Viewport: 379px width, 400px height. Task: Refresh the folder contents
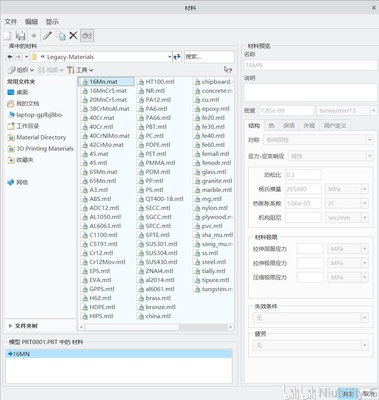pyautogui.click(x=177, y=57)
